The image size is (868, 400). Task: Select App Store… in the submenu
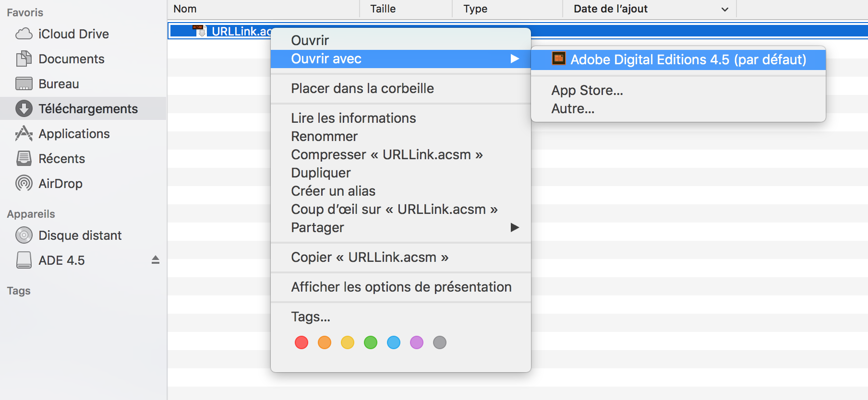click(587, 91)
